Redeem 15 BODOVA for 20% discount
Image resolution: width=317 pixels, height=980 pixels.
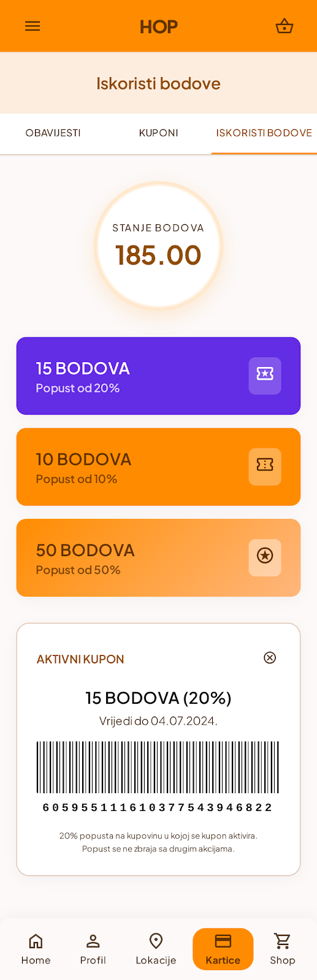click(x=158, y=376)
